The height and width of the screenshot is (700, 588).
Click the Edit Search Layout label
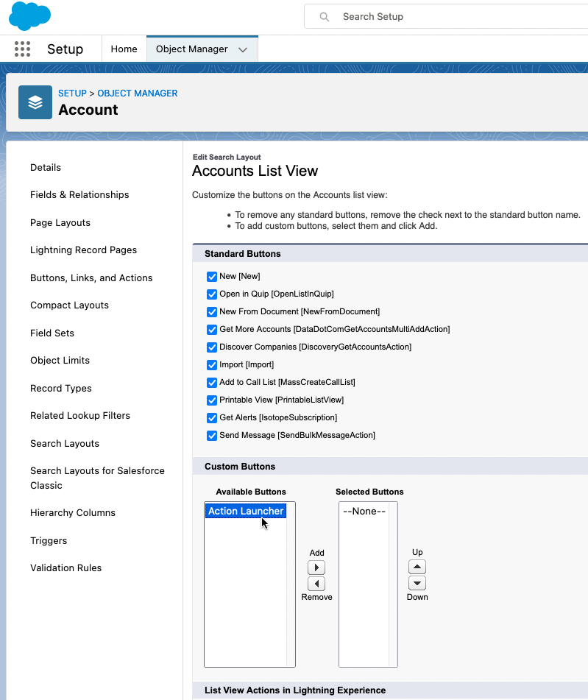click(227, 157)
